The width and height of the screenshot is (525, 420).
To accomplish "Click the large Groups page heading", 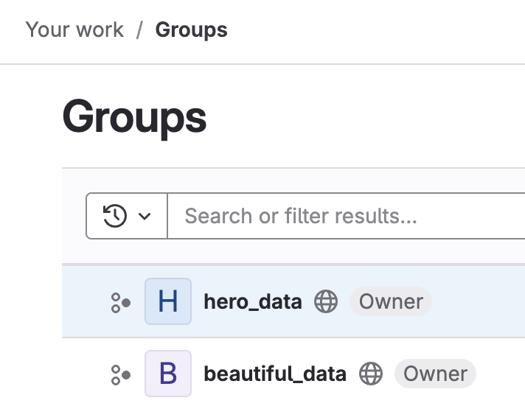I will pos(134,116).
